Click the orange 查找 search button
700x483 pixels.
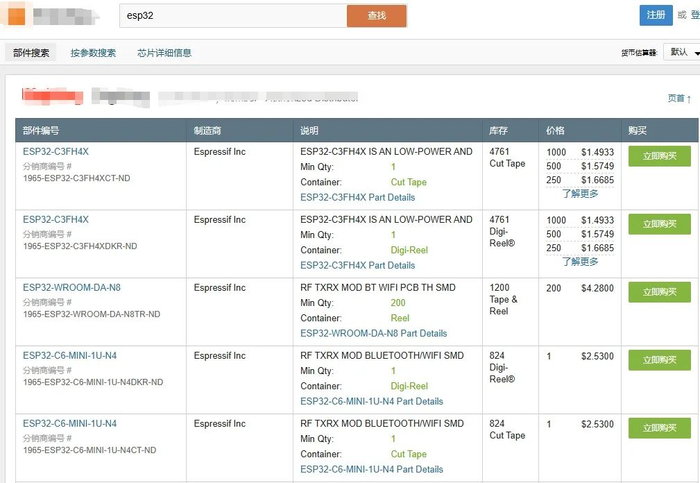[376, 16]
